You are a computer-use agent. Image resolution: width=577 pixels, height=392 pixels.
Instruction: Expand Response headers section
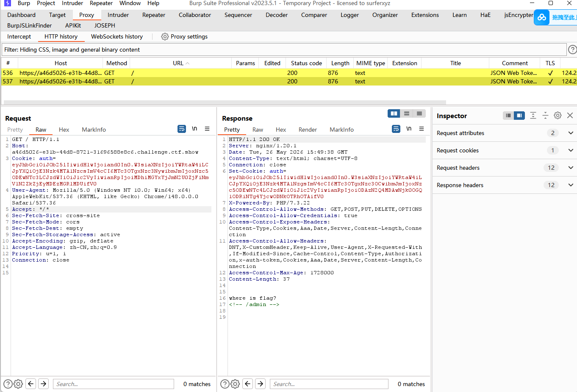[x=505, y=185]
